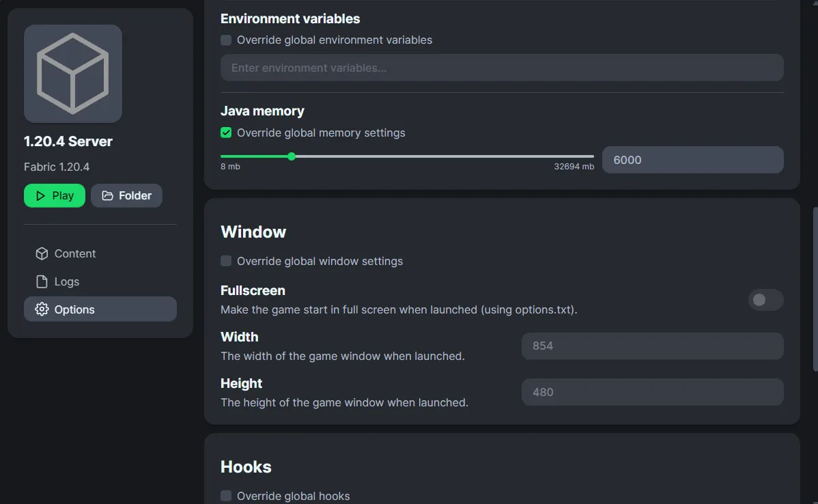Viewport: 818px width, 504px height.
Task: Enable override global environment variables
Action: point(226,40)
